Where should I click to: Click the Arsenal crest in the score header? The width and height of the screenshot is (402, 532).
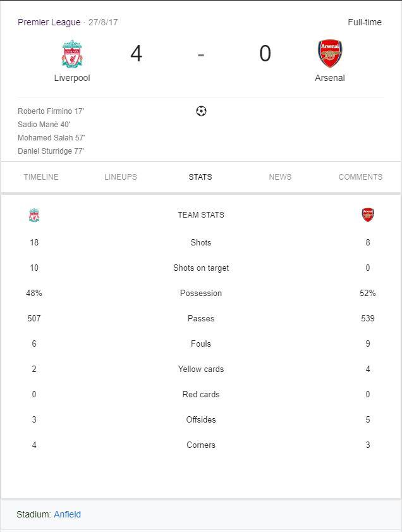coord(330,54)
